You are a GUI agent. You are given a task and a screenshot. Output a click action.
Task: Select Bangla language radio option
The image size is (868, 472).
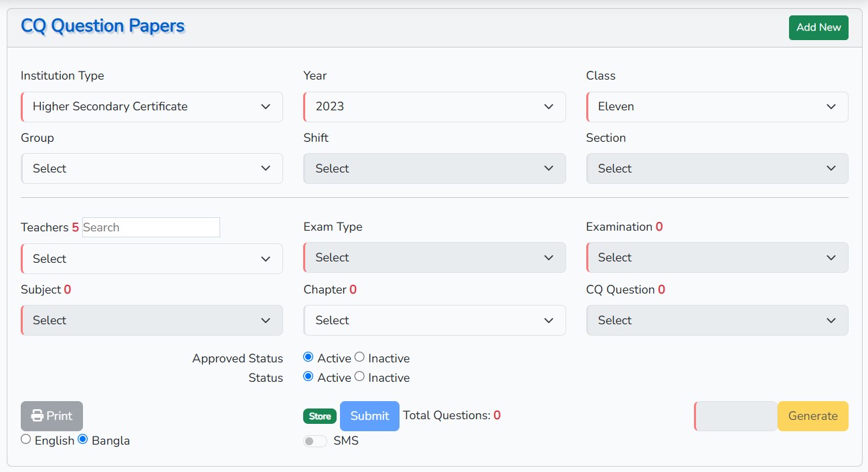point(83,439)
